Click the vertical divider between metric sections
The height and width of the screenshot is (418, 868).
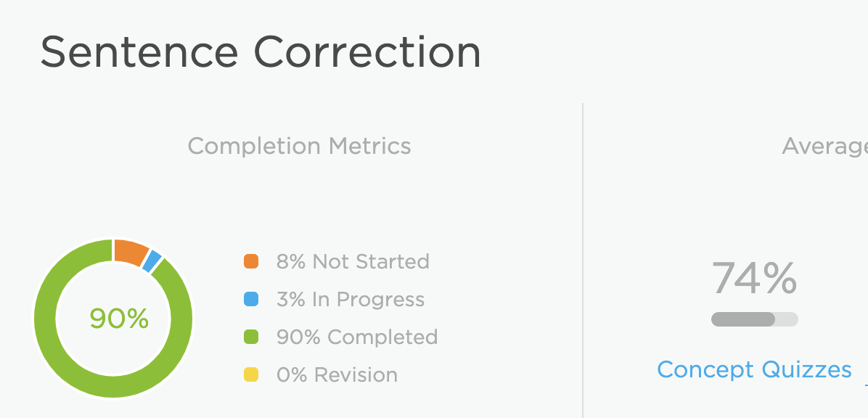[583, 260]
